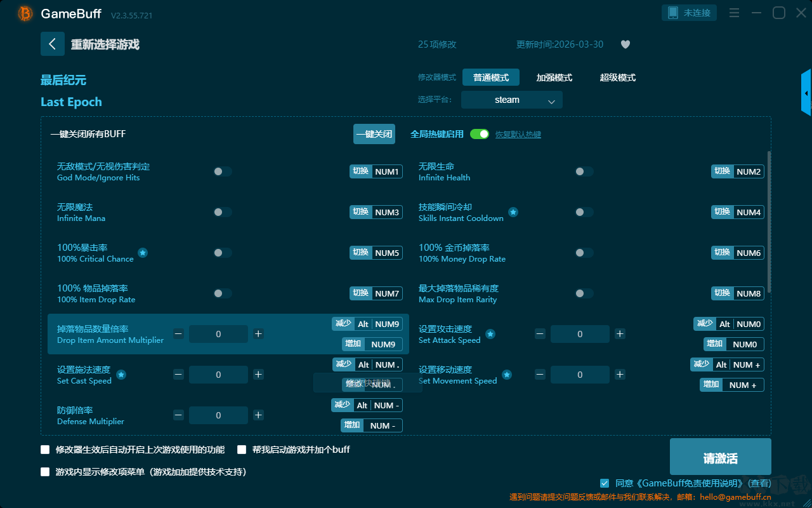Click the Set Cast Speed value field
This screenshot has width=812, height=508.
point(218,375)
